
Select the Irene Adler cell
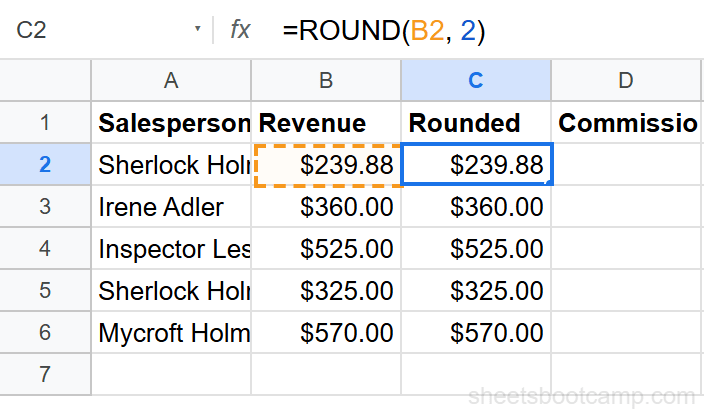pyautogui.click(x=171, y=207)
